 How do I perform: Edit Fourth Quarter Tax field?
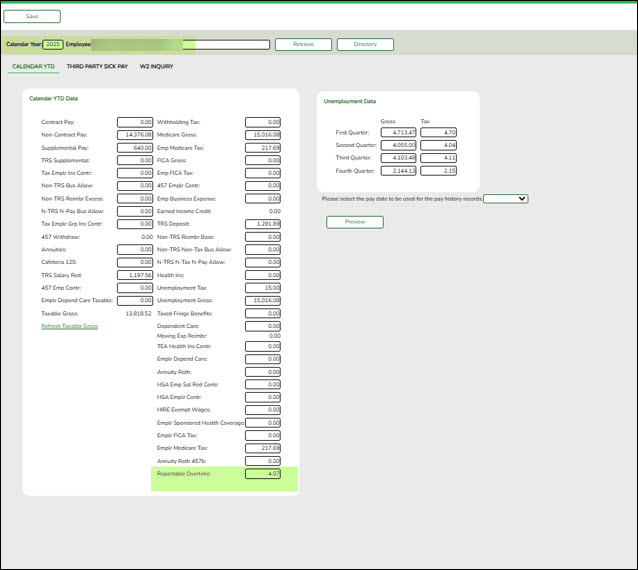(x=439, y=171)
